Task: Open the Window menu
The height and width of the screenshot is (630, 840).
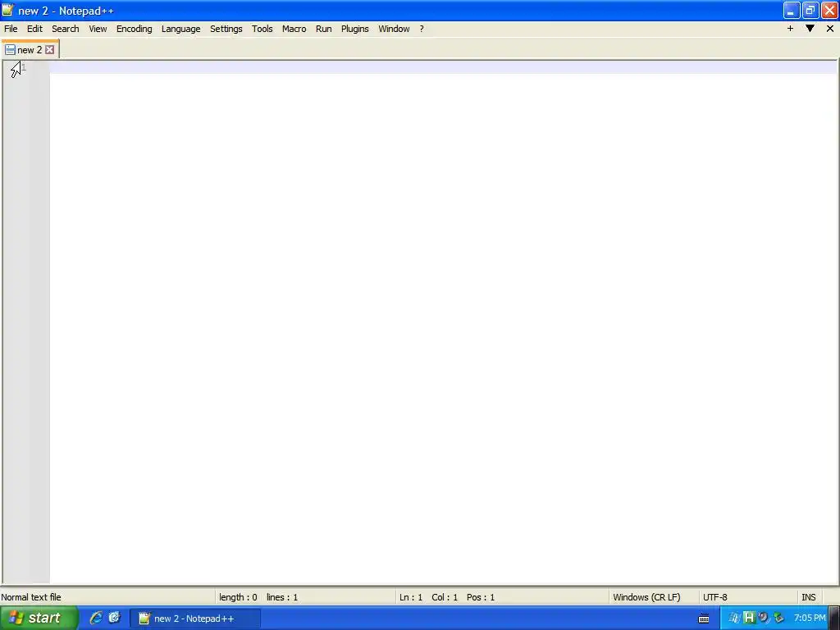Action: (x=394, y=29)
